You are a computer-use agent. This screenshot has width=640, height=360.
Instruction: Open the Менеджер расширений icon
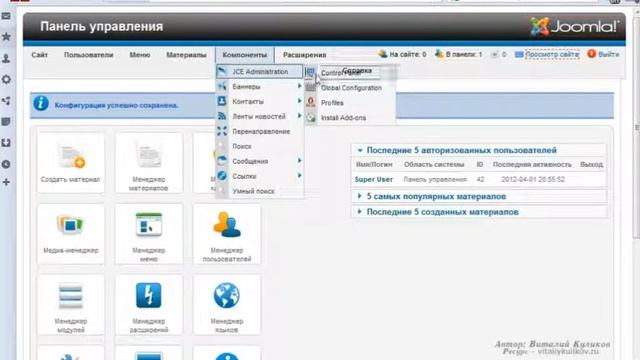coord(149,304)
